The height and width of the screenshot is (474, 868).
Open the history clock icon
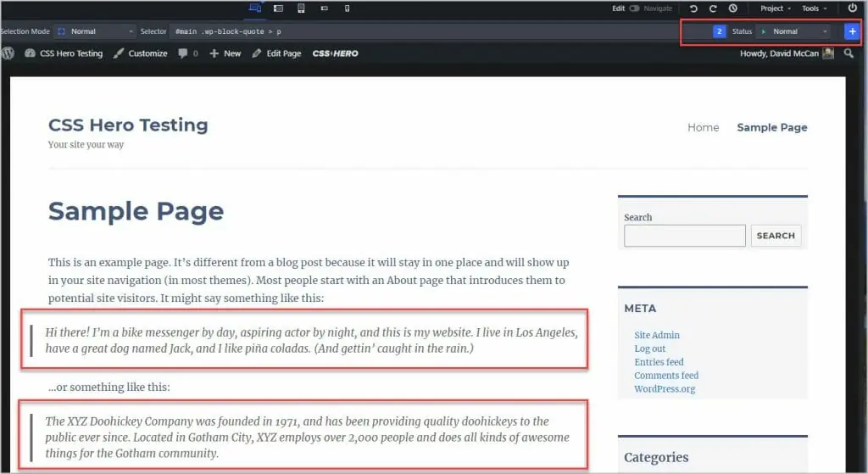[732, 8]
